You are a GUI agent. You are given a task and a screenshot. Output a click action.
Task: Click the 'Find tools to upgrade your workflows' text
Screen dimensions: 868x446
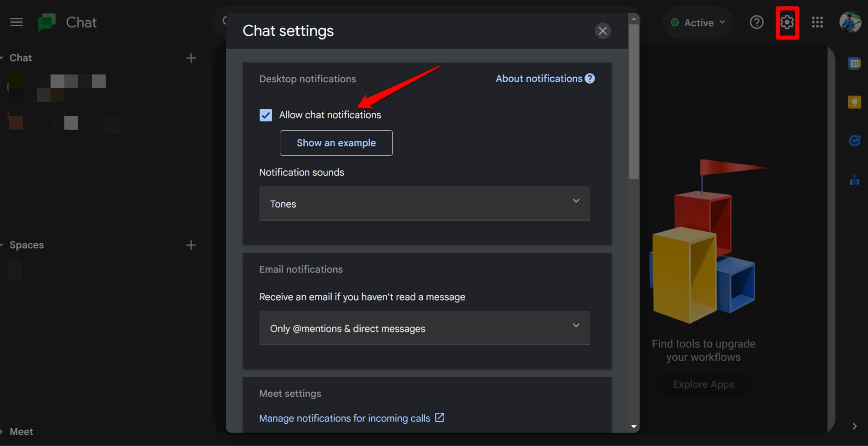click(703, 350)
